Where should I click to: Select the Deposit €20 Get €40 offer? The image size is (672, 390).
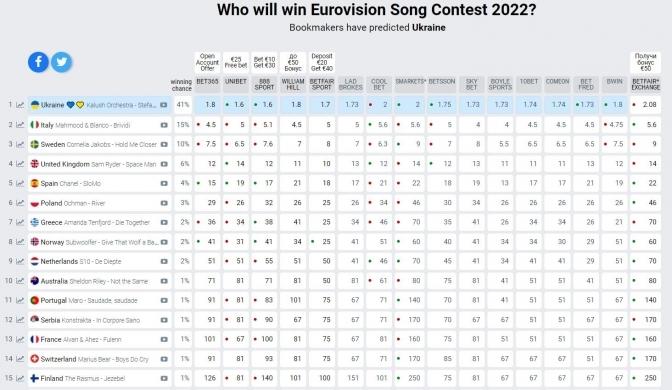(x=322, y=63)
